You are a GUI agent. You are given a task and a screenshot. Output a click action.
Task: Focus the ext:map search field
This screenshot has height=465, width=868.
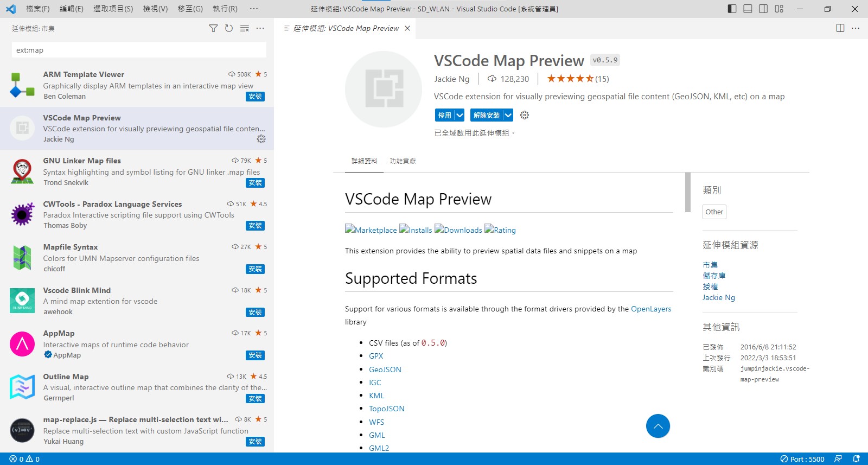(x=139, y=50)
